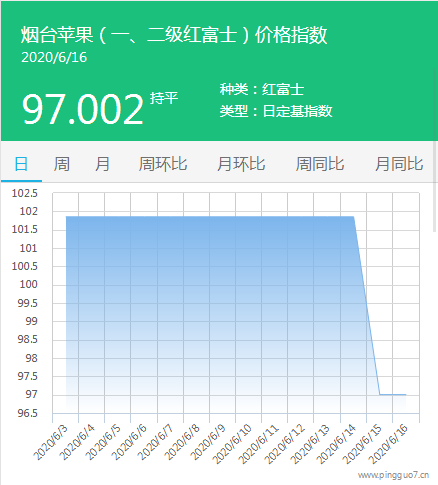Screen dimensions: 438x485
Task: Click the 2020/6/3 x-axis date label
Action: [51, 443]
